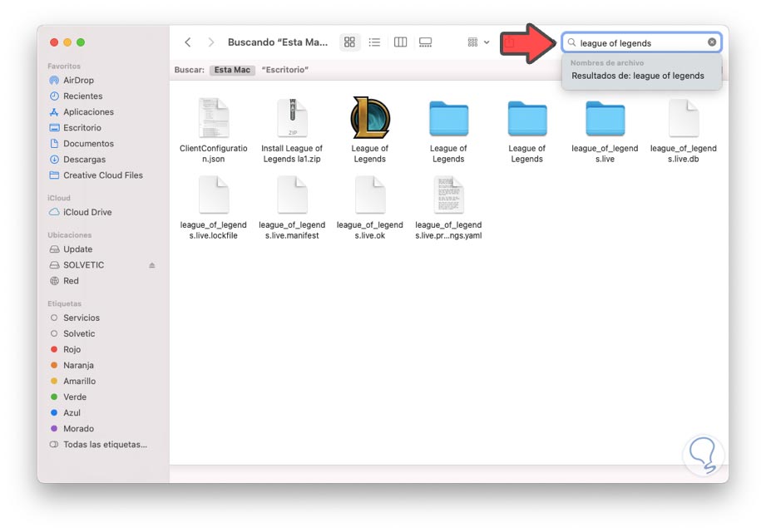Viewport: 766px width, 532px height.
Task: Eject the SOLVETIC volume
Action: coord(152,265)
